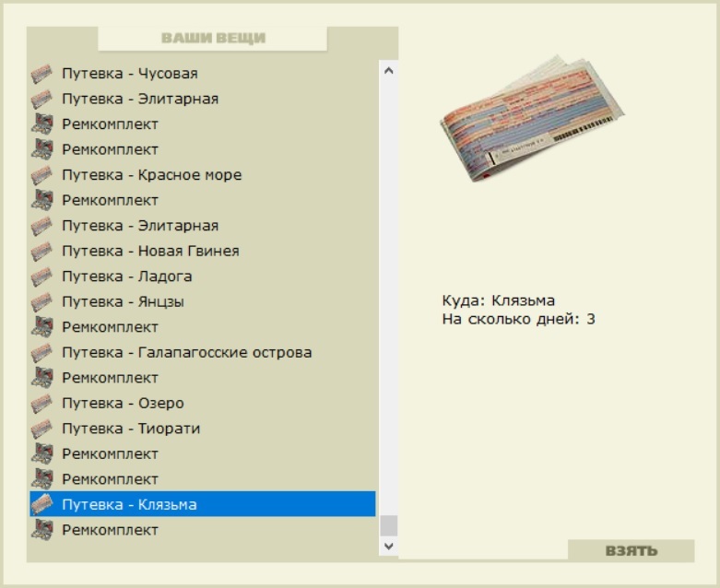
Task: Select the highlighted row Путевка - Клязьма
Action: tap(203, 504)
